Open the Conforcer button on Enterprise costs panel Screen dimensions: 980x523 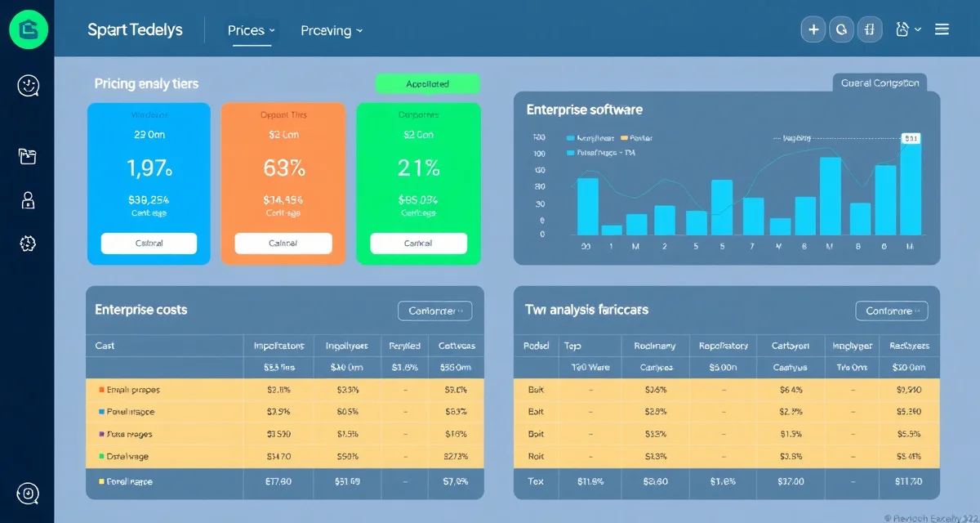pyautogui.click(x=434, y=311)
